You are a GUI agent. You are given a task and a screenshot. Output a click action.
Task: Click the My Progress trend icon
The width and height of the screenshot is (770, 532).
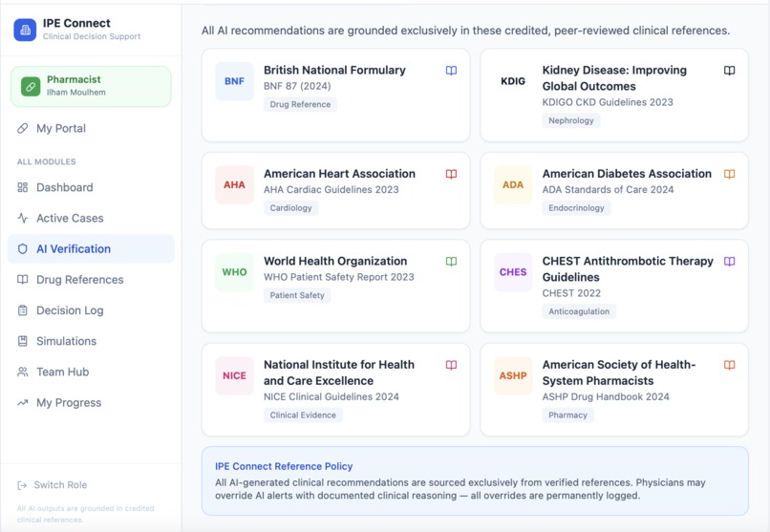pyautogui.click(x=23, y=403)
